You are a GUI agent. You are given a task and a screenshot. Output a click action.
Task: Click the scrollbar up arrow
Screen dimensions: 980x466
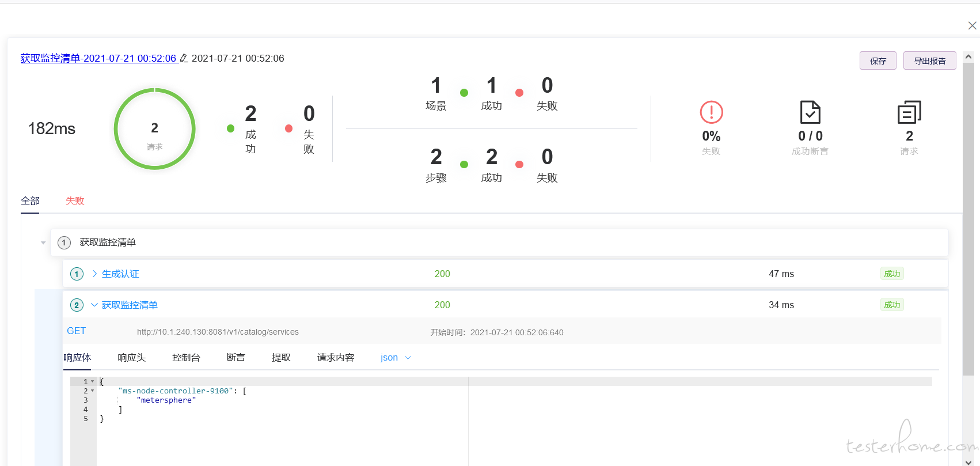pos(968,56)
